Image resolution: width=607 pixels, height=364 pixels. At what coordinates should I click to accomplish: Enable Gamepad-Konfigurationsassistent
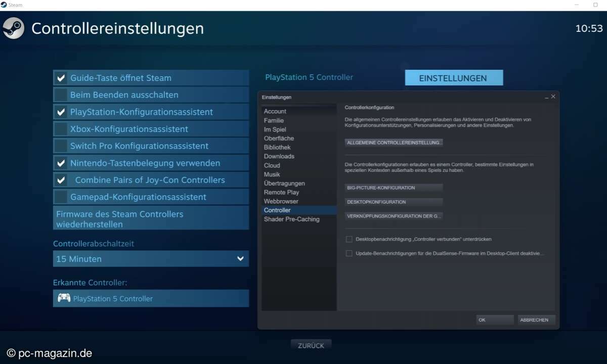[x=61, y=197]
